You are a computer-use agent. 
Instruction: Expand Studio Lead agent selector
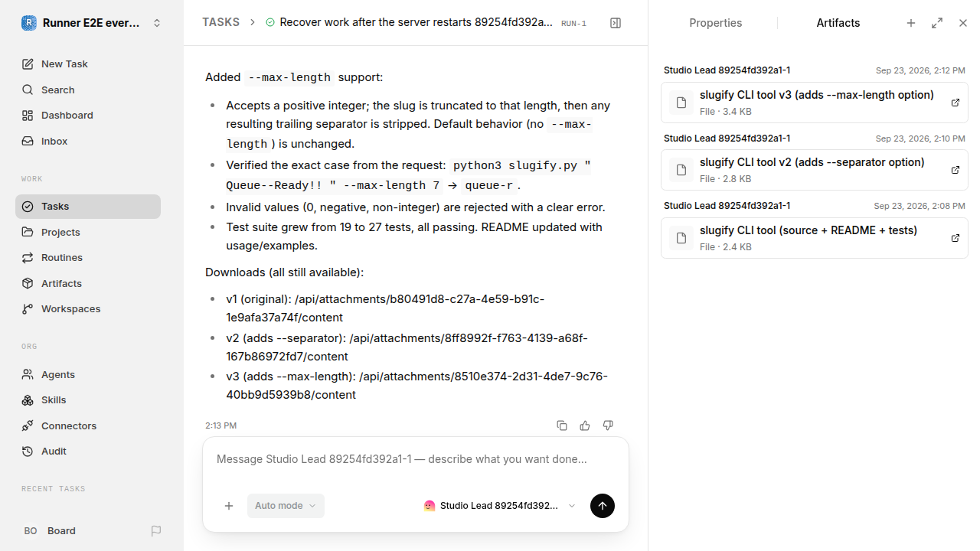[x=499, y=506]
